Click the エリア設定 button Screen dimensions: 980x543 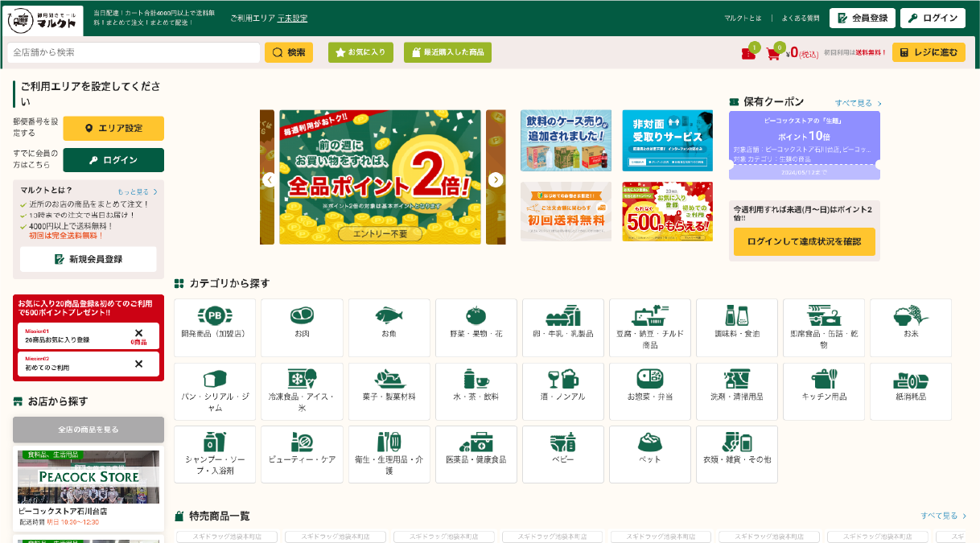[x=113, y=128]
